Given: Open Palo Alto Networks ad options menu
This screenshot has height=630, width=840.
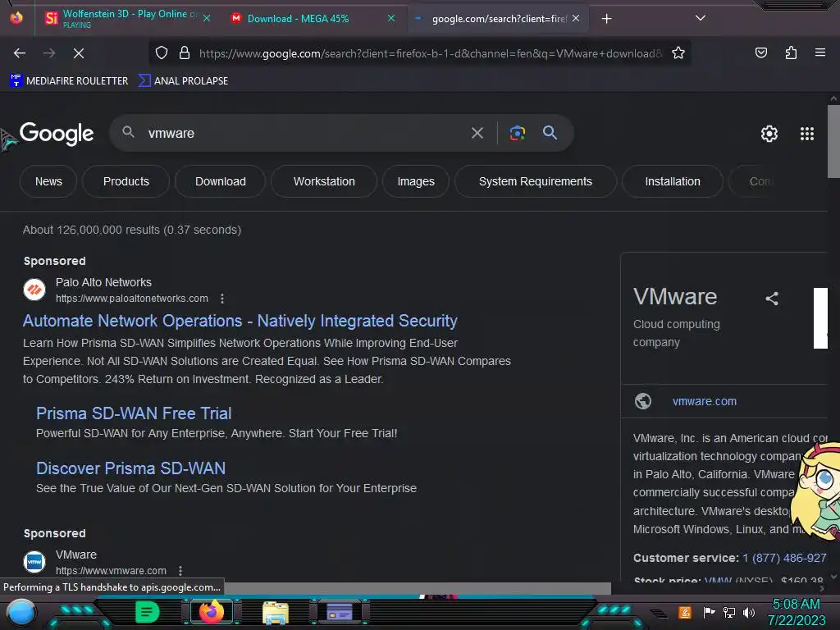Looking at the screenshot, I should coord(222,299).
